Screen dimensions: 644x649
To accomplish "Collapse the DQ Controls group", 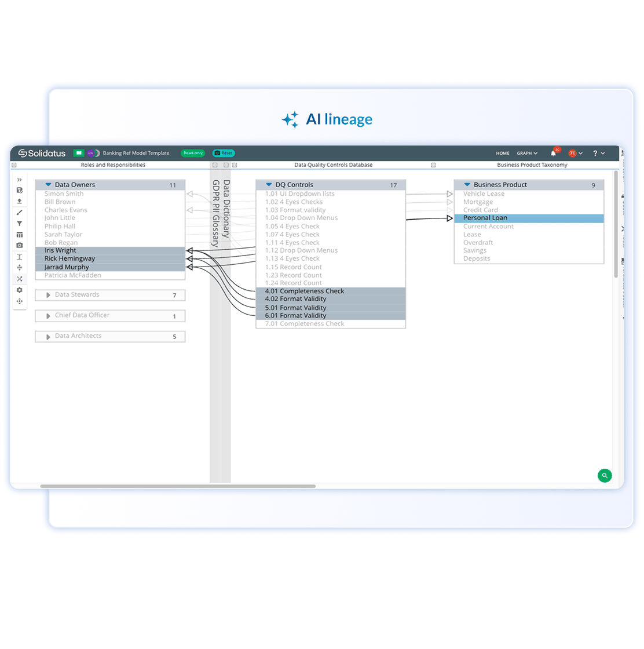I will coord(269,185).
